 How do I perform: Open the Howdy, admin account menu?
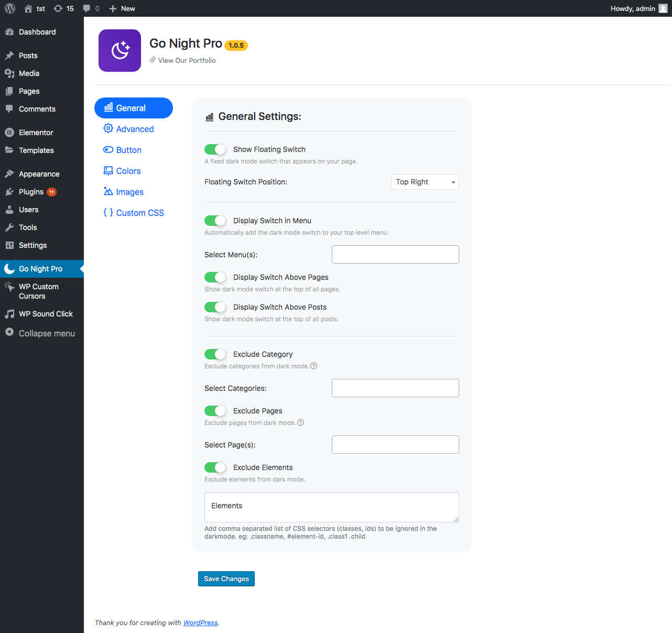pos(639,8)
